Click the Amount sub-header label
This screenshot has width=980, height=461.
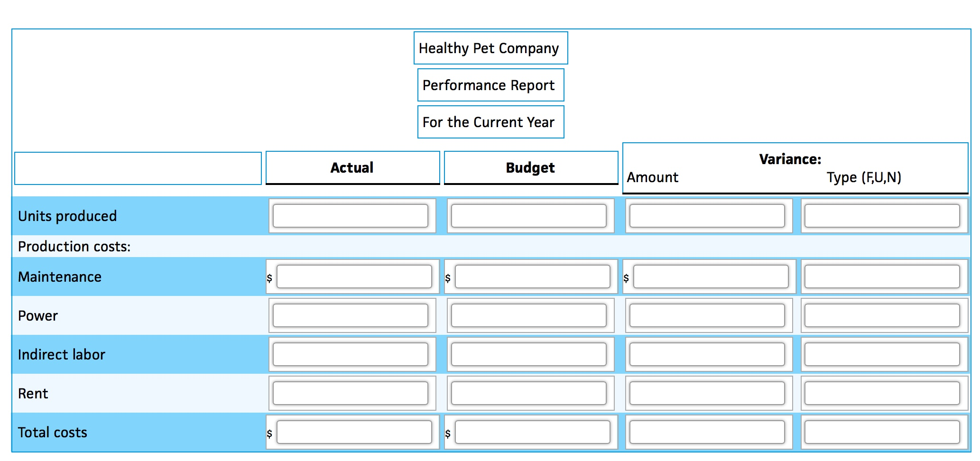point(652,177)
